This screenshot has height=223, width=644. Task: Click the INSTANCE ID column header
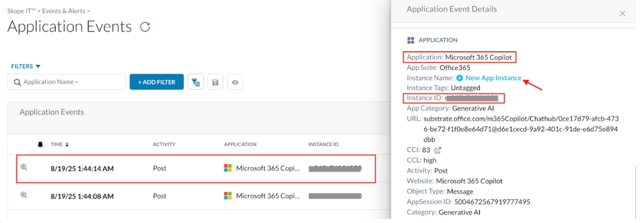324,144
